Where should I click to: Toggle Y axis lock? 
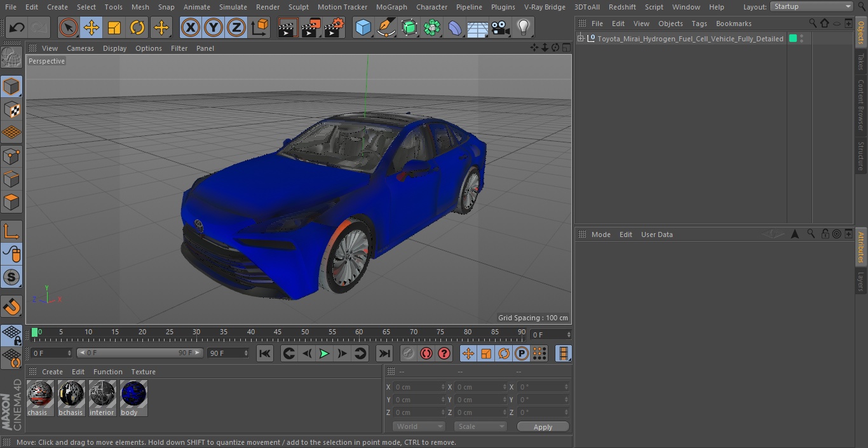pyautogui.click(x=214, y=27)
